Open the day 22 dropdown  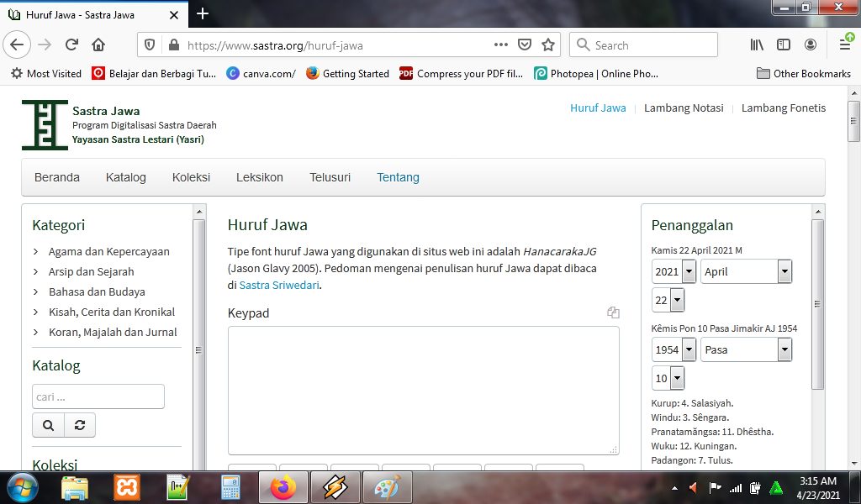(668, 300)
